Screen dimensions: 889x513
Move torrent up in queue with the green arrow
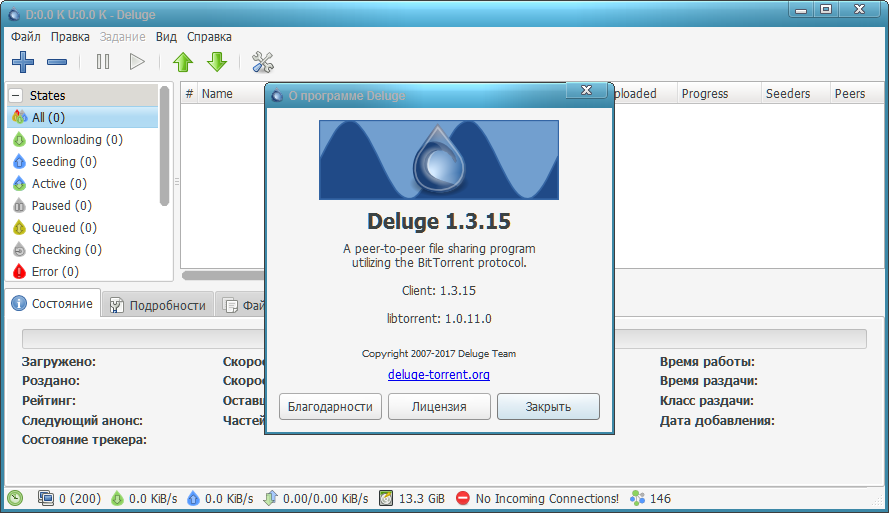183,62
